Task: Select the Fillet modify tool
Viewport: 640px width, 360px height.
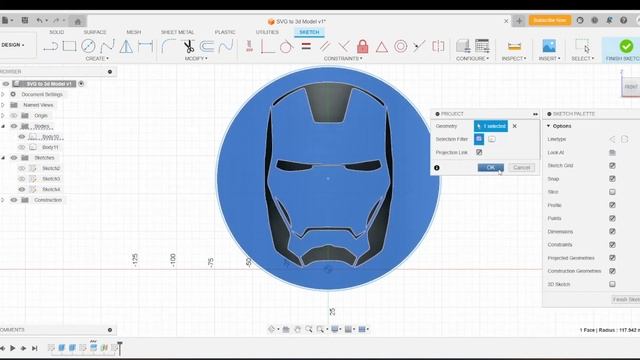Action: pos(168,47)
